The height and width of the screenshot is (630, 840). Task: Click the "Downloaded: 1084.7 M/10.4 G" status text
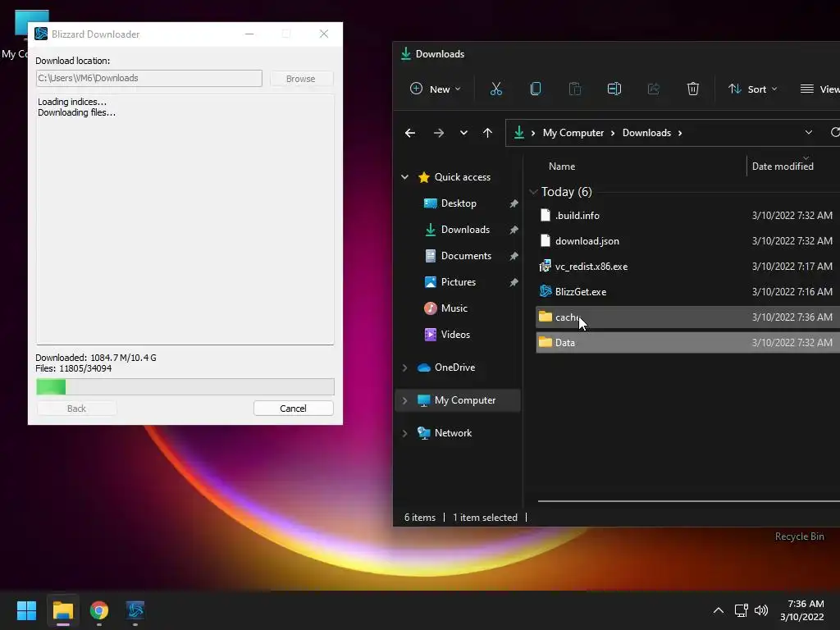(x=96, y=358)
